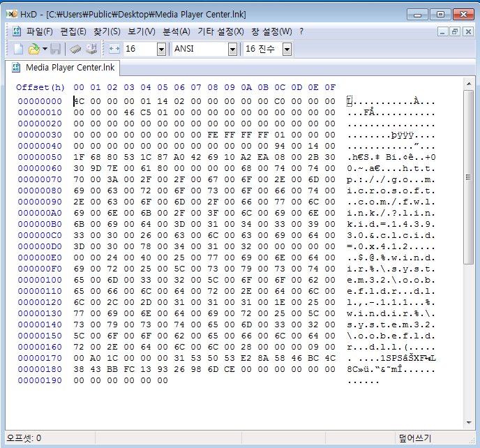Click byte FE in row 00000030

(x=213, y=135)
